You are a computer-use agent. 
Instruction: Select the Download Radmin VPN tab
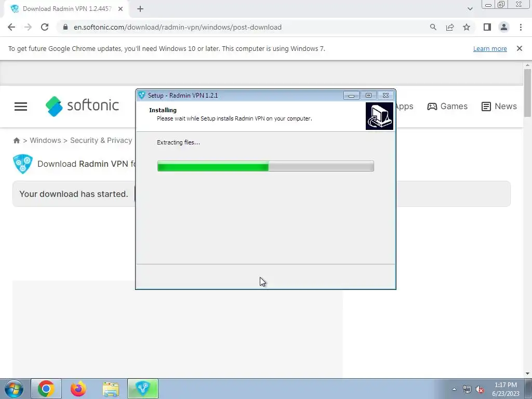[66, 9]
